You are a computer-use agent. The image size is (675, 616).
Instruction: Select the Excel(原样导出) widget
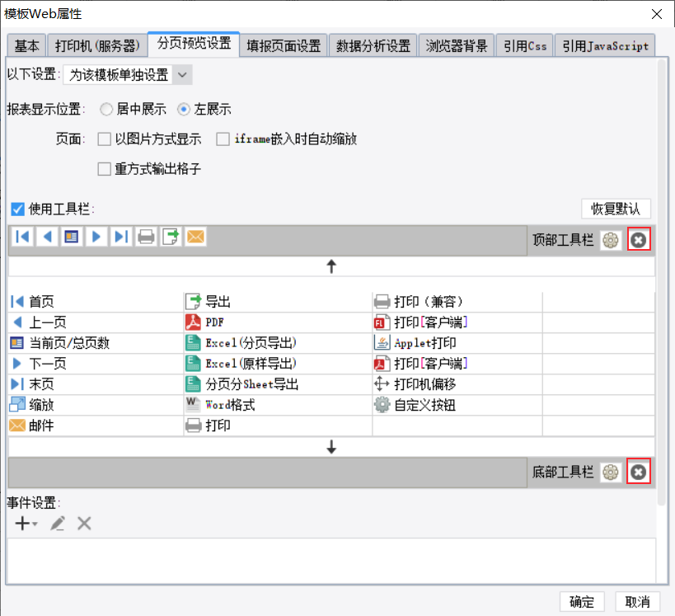[278, 364]
